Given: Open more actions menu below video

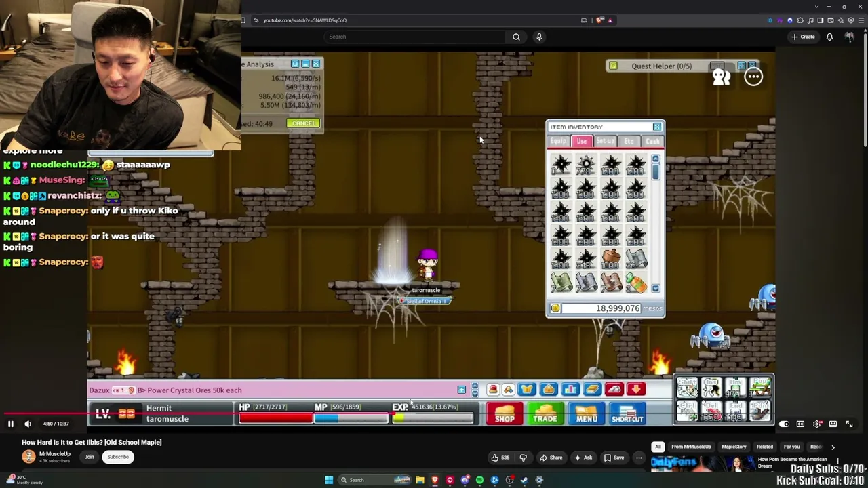Looking at the screenshot, I should [x=639, y=457].
